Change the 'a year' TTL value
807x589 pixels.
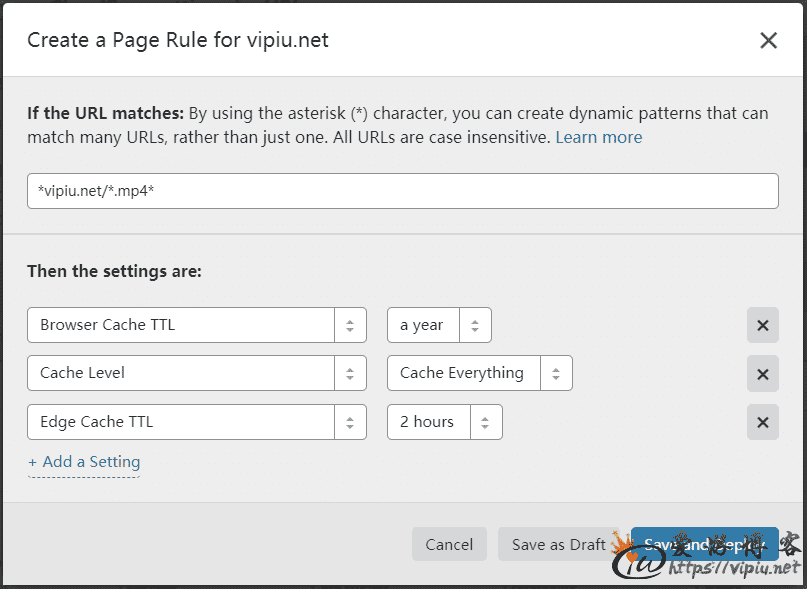coord(439,325)
